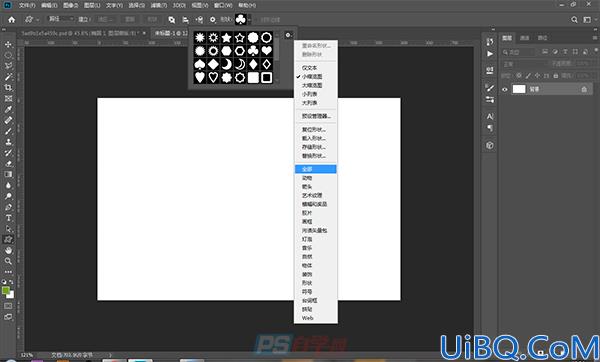Click the Home icon in options bar

coord(11,19)
